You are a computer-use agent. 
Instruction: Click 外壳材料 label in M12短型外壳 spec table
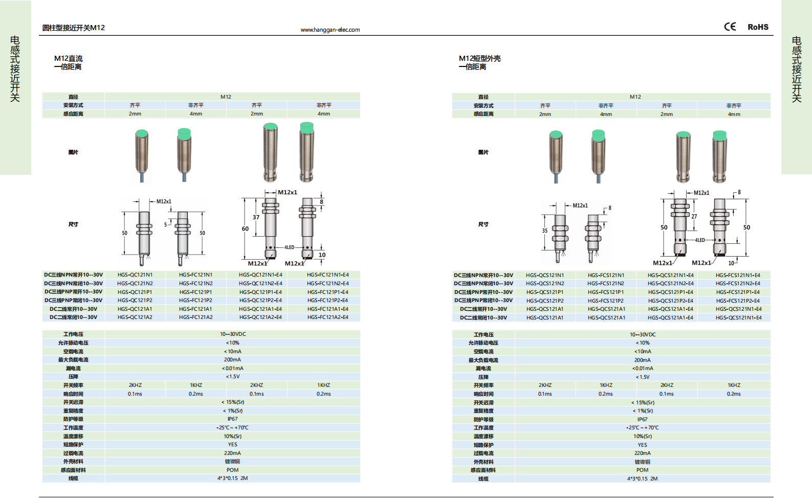[484, 462]
